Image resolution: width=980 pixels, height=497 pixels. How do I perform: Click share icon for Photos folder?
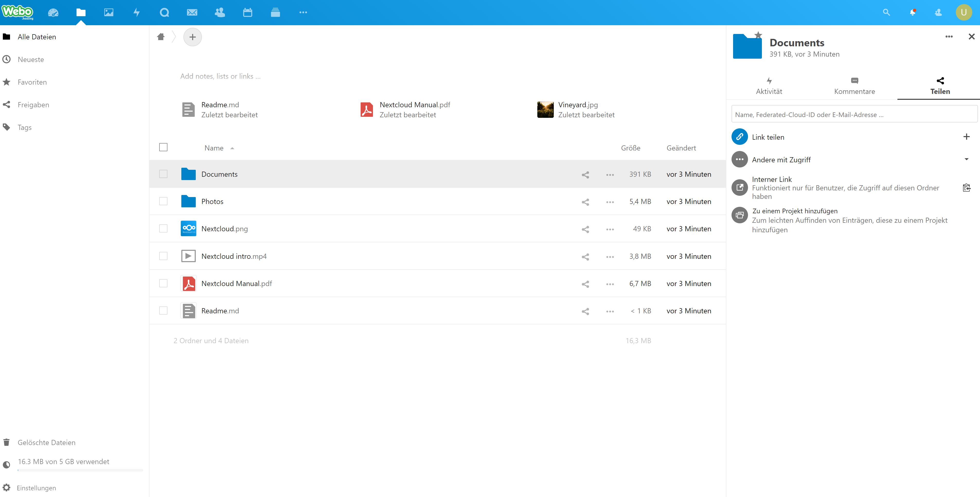tap(585, 202)
